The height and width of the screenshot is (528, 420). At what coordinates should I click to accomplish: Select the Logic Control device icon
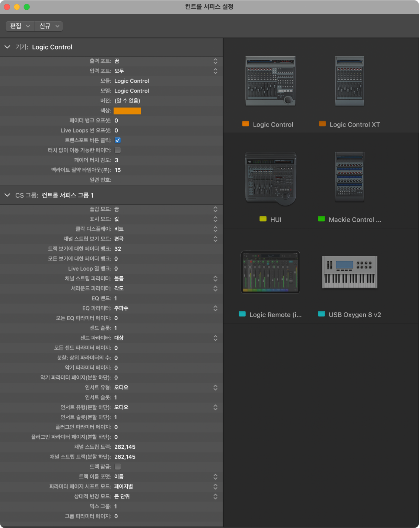point(271,81)
